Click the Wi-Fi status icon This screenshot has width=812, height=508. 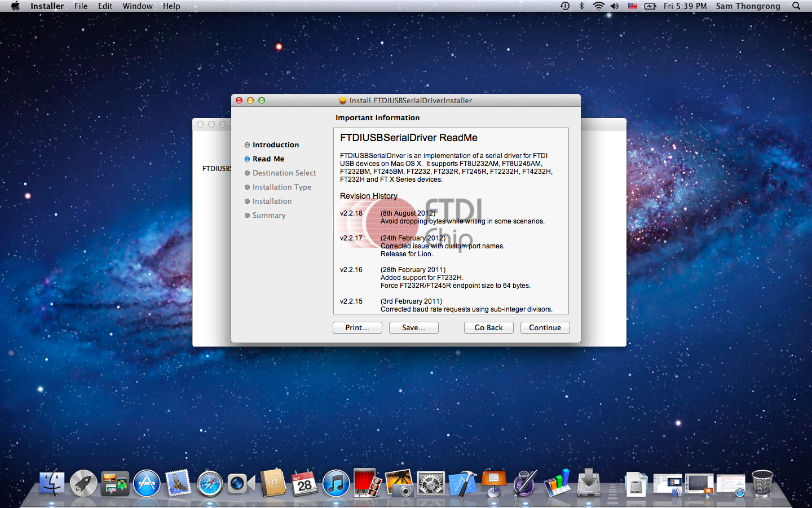click(x=598, y=6)
